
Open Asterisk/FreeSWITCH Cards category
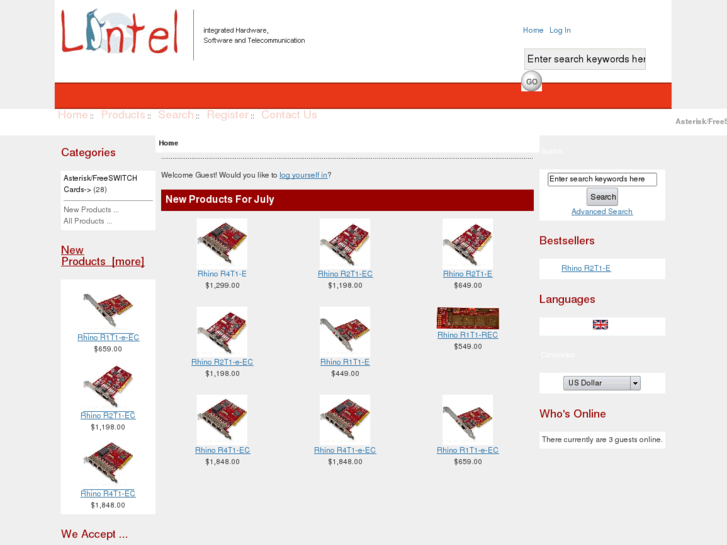point(100,184)
